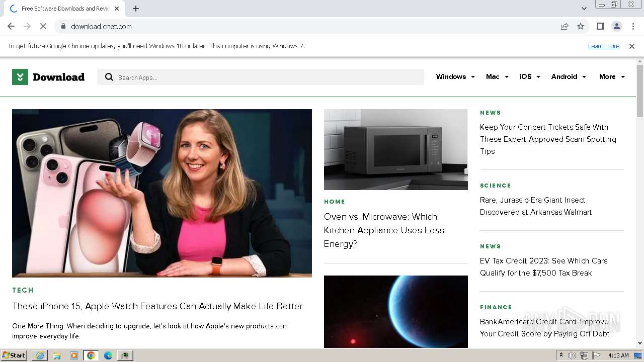The height and width of the screenshot is (362, 644).
Task: Click the search magnifier icon
Action: click(x=109, y=77)
